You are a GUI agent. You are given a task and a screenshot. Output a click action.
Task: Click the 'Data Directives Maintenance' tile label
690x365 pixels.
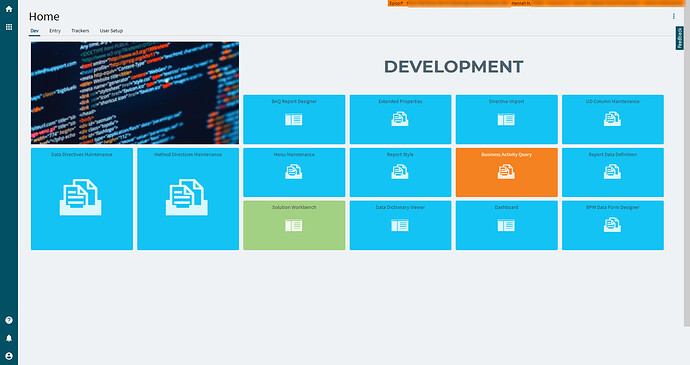click(x=81, y=155)
